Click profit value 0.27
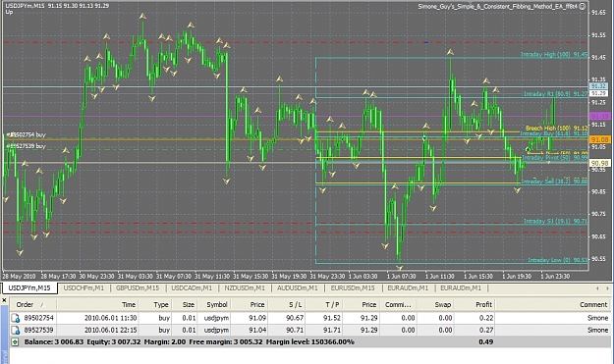This screenshot has width=614, height=364. click(x=486, y=330)
